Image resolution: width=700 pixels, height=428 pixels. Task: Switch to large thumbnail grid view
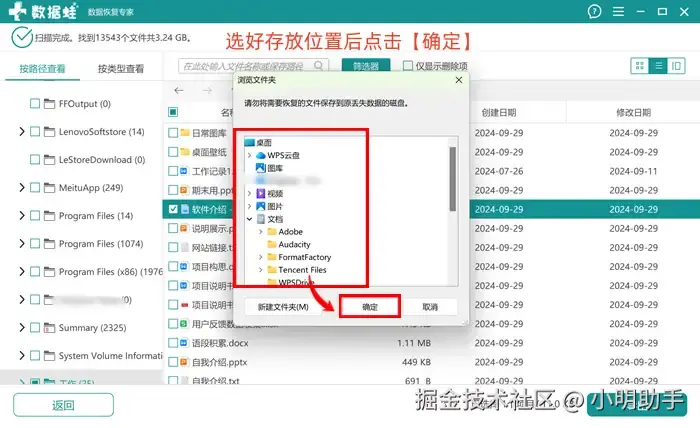click(x=640, y=66)
